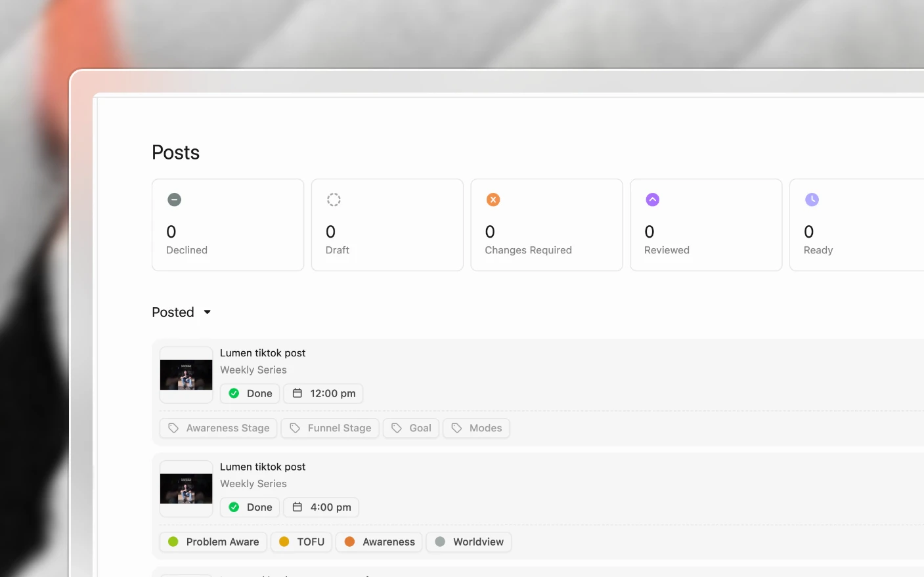Click the dashed-circle Draft status icon
924x577 pixels.
pos(334,200)
